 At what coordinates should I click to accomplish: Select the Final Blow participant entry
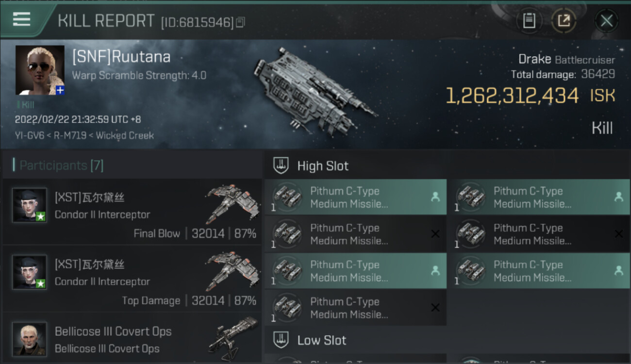[x=132, y=212]
